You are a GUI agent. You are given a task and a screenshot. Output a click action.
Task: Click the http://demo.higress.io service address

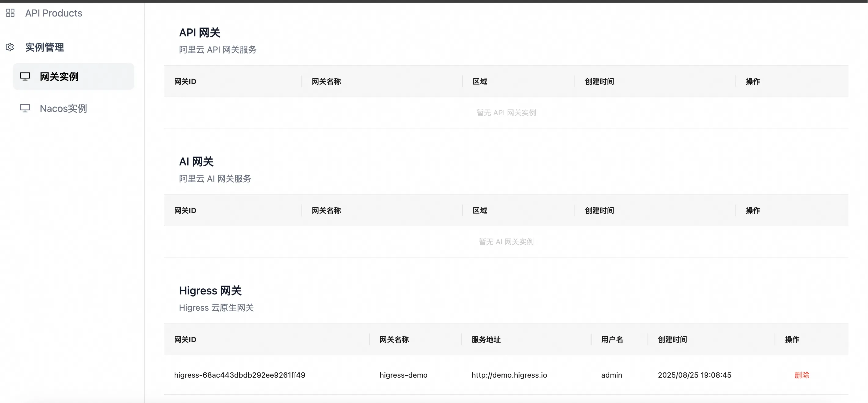tap(509, 375)
